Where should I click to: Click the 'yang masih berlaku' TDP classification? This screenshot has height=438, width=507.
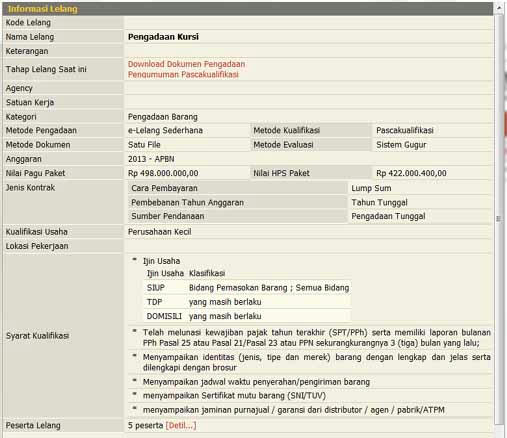[225, 302]
